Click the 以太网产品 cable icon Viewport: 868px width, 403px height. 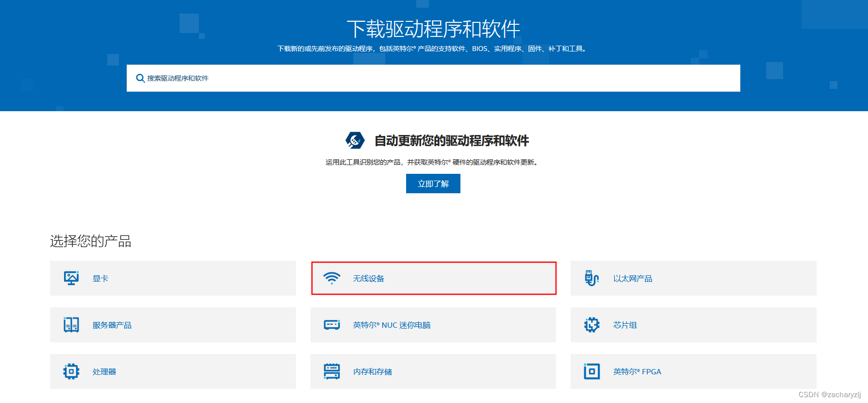point(591,278)
